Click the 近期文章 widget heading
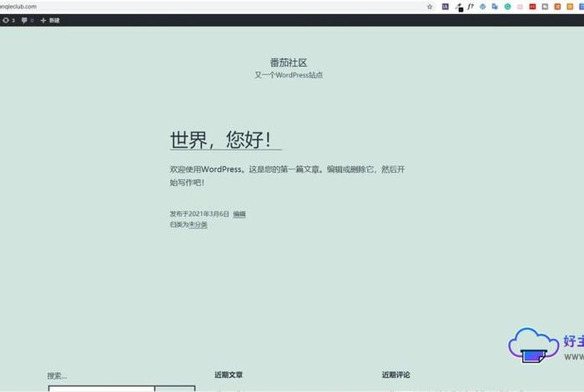 229,374
